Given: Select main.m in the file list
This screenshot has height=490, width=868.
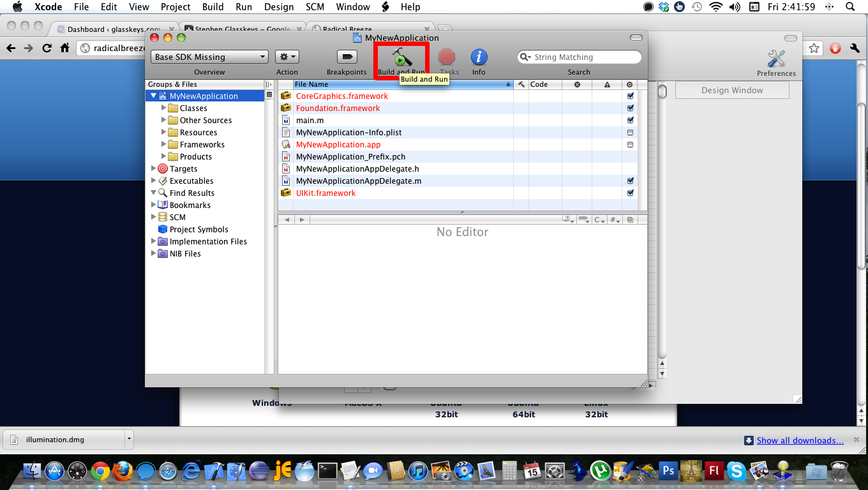Looking at the screenshot, I should (310, 121).
